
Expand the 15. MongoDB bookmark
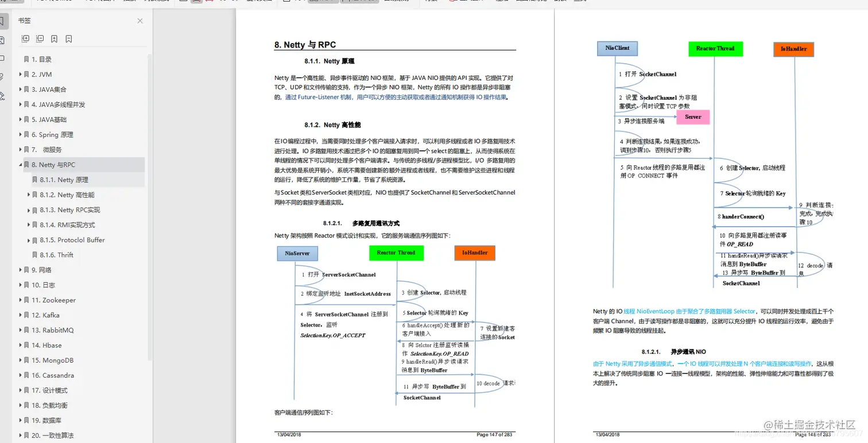[20, 360]
